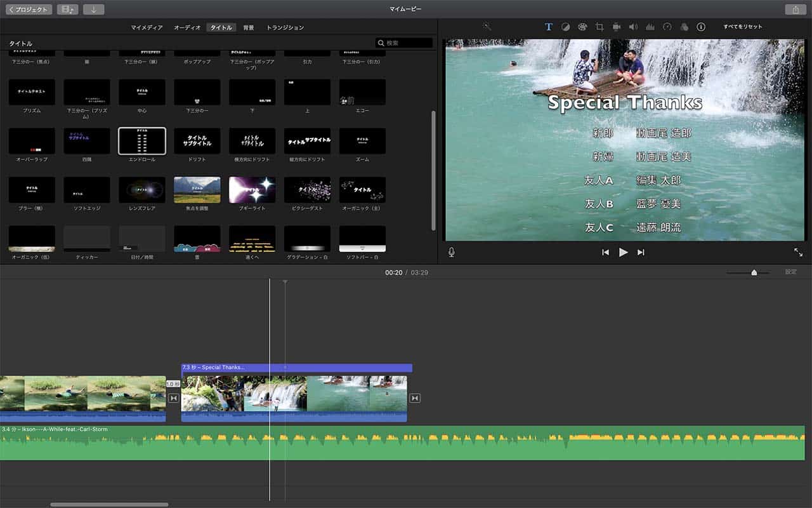Select the 四隅 title thumbnail
The image size is (812, 508).
87,141
